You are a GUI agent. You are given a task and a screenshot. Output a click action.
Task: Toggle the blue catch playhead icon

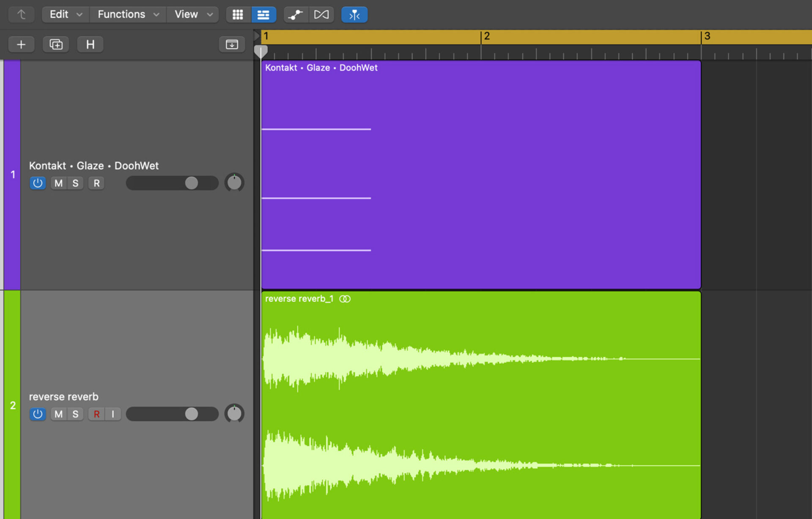354,14
